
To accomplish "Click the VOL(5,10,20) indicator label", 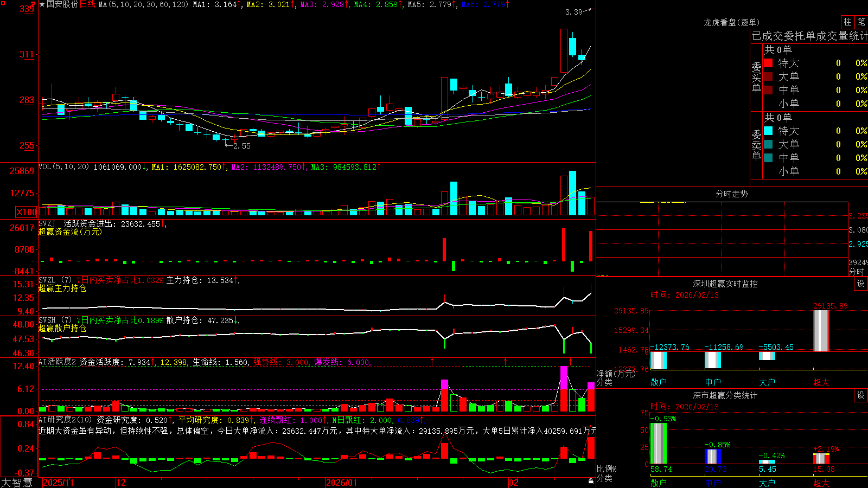I will (x=63, y=167).
